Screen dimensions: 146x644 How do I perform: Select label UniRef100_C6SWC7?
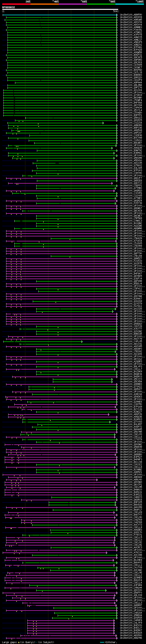pyautogui.click(x=131, y=67)
